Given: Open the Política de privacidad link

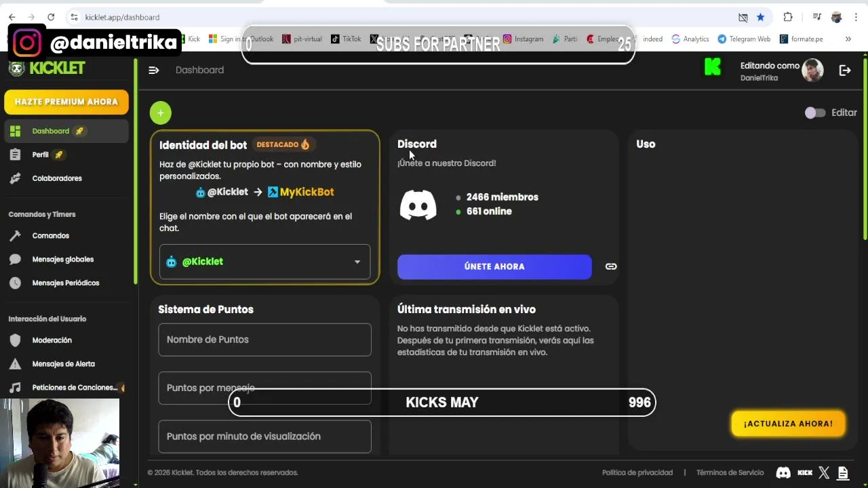Looking at the screenshot, I should pos(637,472).
